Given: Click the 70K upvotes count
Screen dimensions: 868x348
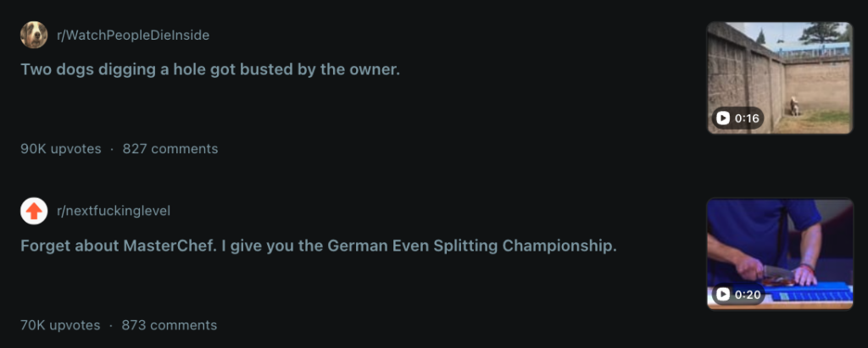Looking at the screenshot, I should point(60,325).
